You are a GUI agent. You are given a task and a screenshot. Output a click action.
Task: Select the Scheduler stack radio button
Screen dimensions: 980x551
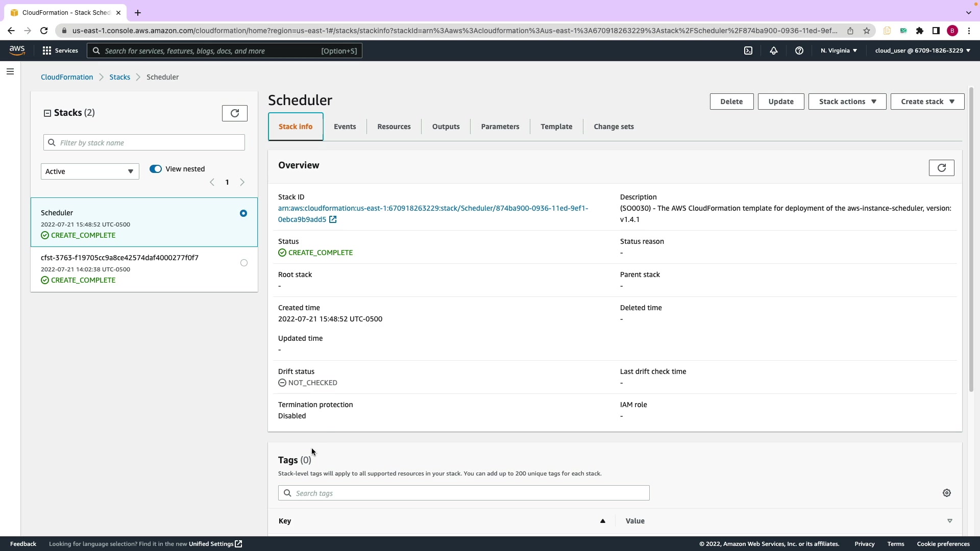pos(243,213)
